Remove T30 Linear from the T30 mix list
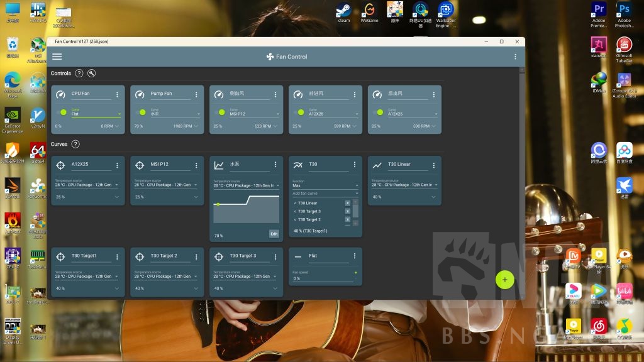 347,203
